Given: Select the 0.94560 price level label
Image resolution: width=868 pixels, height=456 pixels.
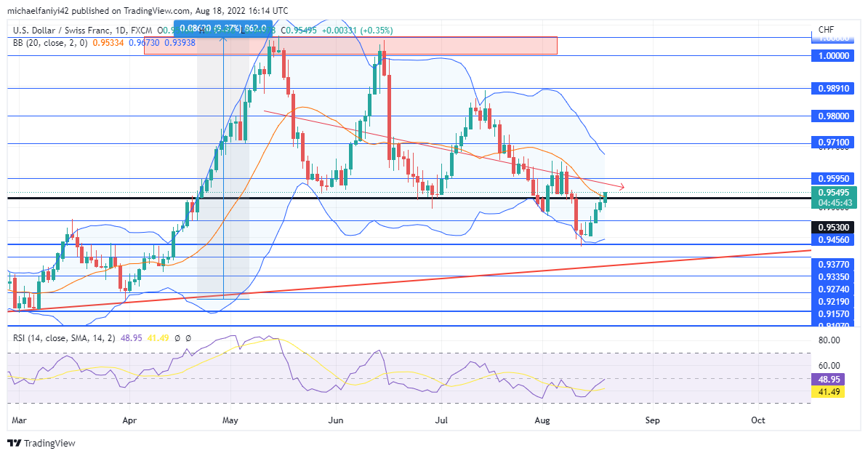Looking at the screenshot, I should (x=833, y=239).
